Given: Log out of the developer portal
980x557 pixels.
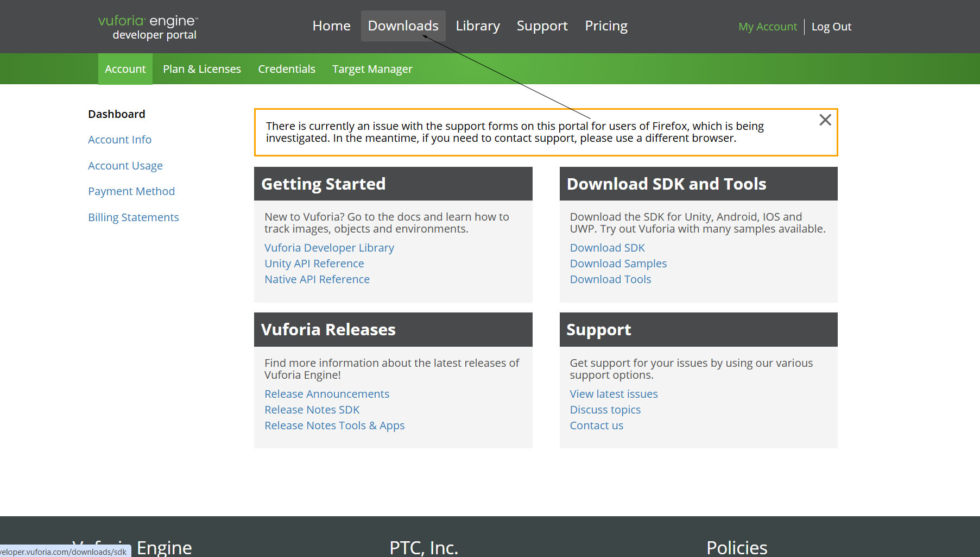Looking at the screenshot, I should (831, 27).
